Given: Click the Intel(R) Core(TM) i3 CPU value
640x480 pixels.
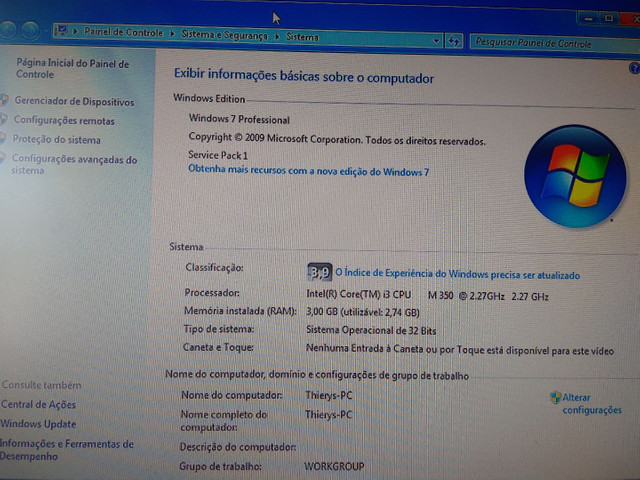Looking at the screenshot, I should 427,295.
